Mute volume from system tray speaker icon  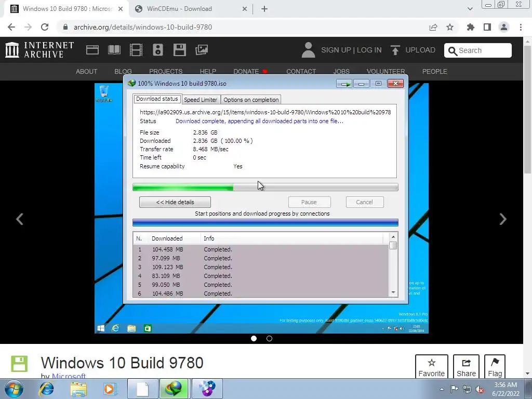[480, 389]
